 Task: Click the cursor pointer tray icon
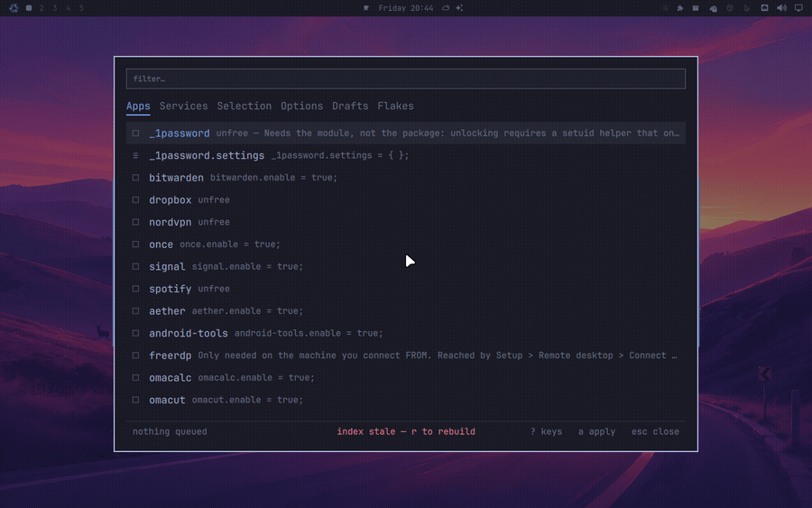point(747,8)
